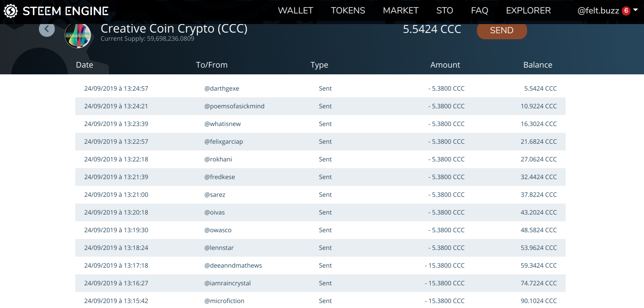The image size is (644, 308).
Task: Select the @oivas recipient
Action: click(x=215, y=212)
